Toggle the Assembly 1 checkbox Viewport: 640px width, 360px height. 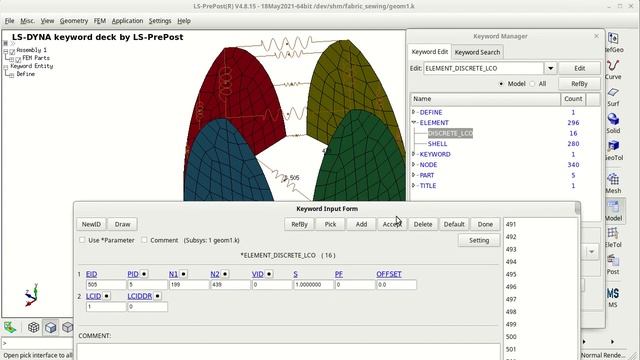click(12, 51)
